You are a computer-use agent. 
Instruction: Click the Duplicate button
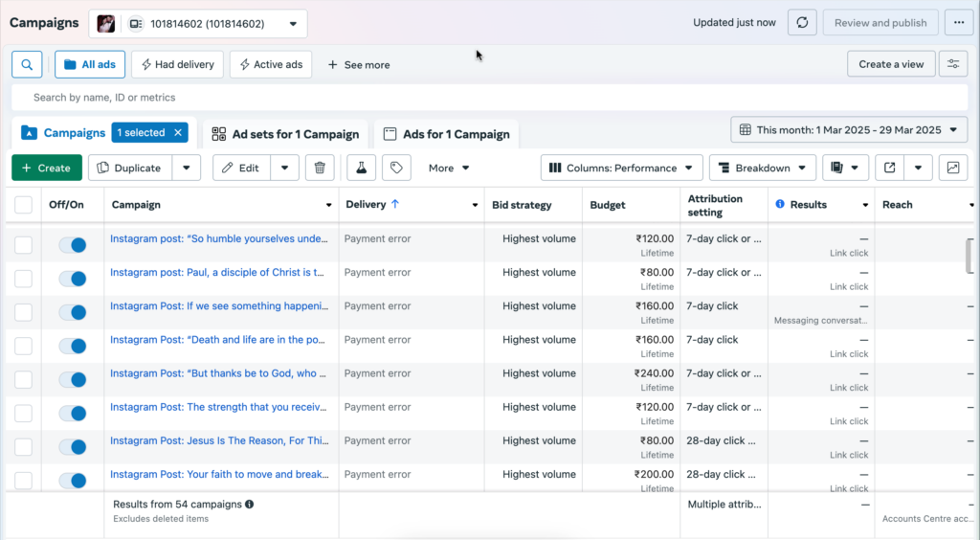pyautogui.click(x=130, y=169)
